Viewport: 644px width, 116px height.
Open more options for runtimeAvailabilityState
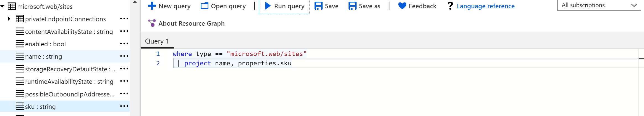point(124,81)
